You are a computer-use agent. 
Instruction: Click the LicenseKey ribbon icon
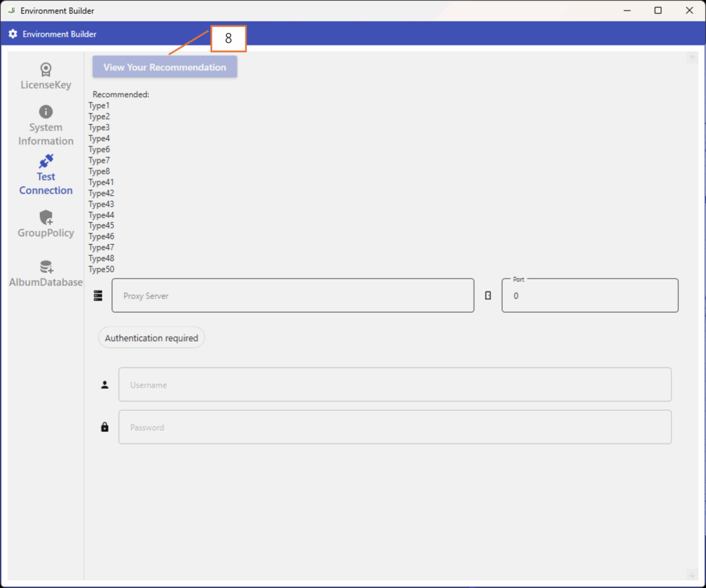click(x=46, y=70)
